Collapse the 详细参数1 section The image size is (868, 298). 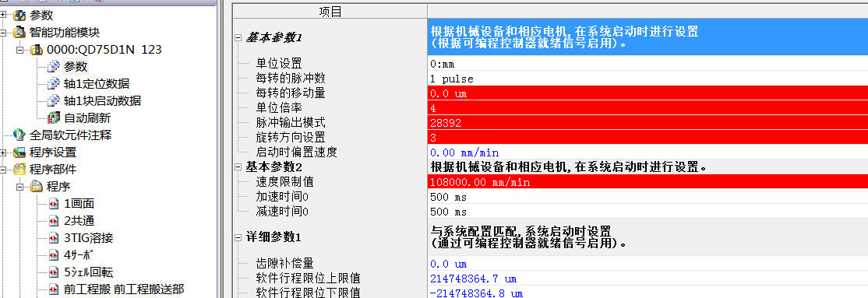[238, 238]
